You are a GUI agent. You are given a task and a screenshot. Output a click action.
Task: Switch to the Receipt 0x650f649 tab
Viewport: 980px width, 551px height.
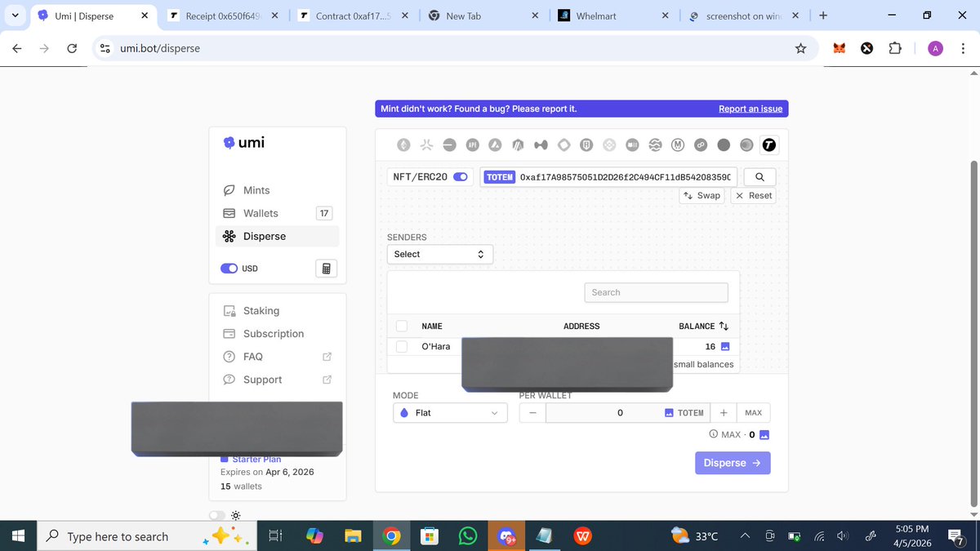point(223,16)
